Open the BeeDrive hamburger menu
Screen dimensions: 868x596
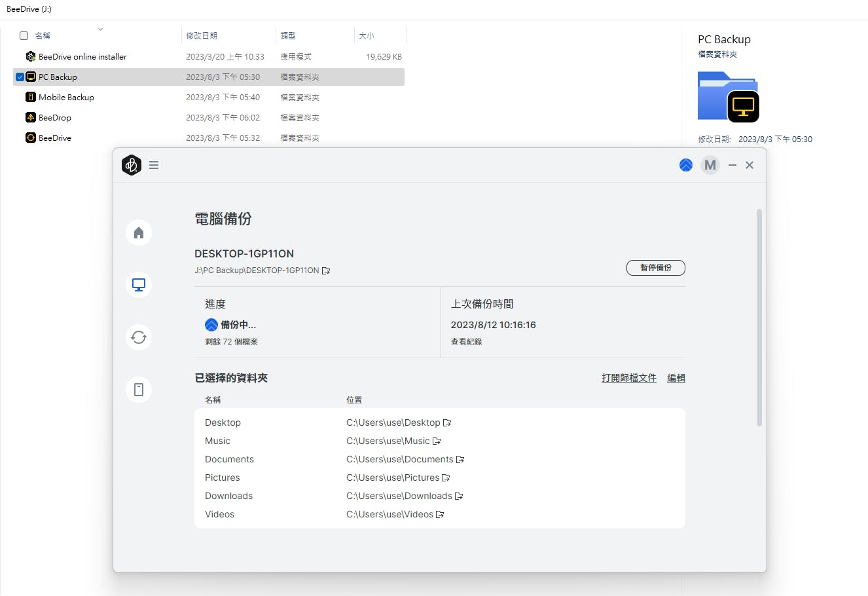point(154,165)
